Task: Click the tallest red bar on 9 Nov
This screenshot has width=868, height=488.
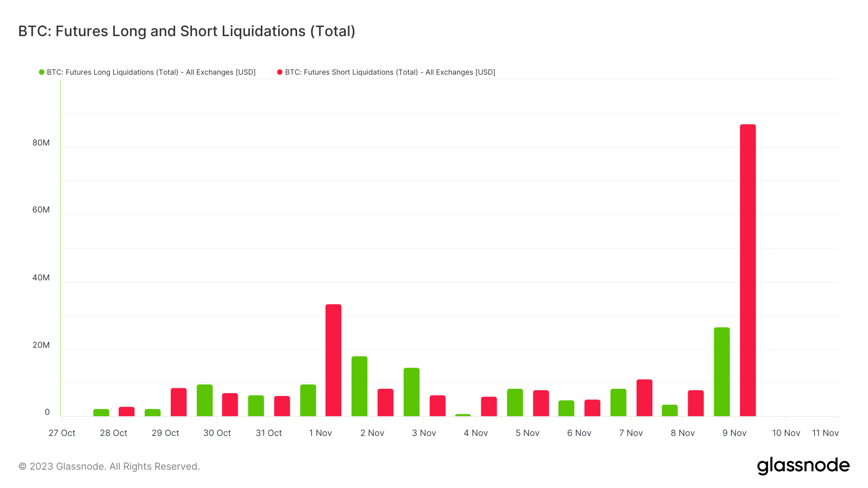Action: pyautogui.click(x=748, y=270)
